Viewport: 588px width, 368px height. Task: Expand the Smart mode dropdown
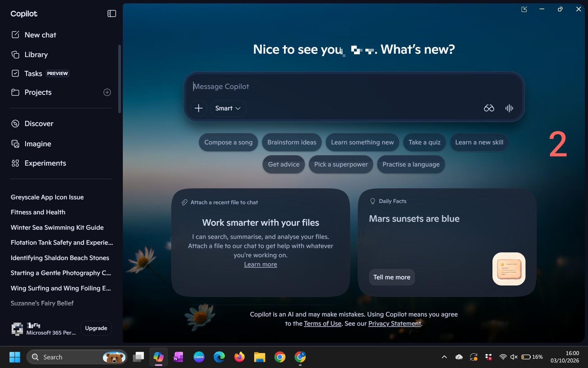coord(228,108)
